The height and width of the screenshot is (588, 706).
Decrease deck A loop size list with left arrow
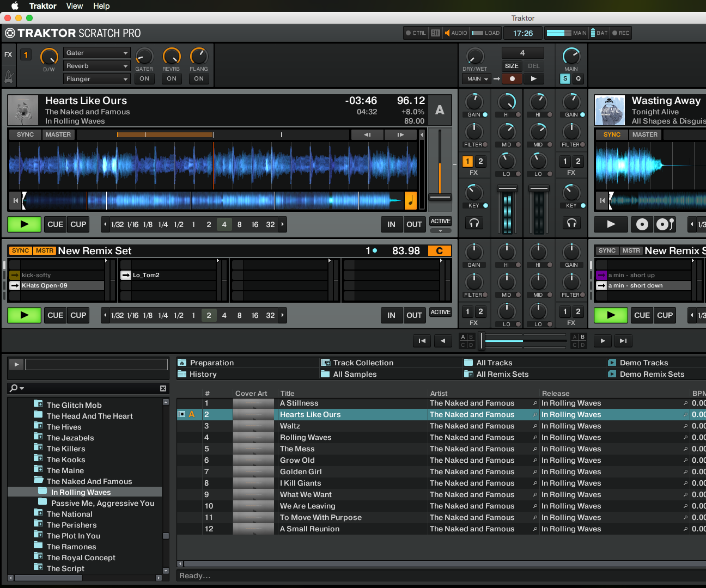click(x=105, y=224)
